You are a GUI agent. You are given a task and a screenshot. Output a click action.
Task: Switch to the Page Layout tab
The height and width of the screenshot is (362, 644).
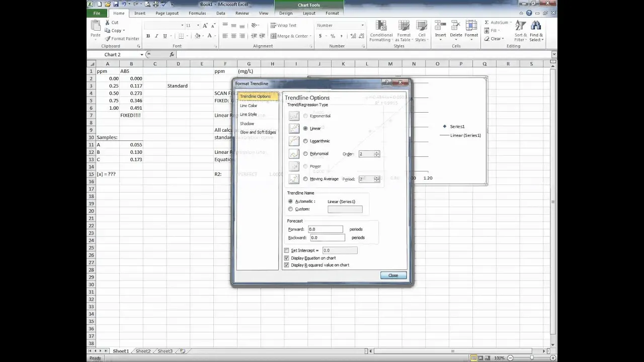pyautogui.click(x=167, y=13)
